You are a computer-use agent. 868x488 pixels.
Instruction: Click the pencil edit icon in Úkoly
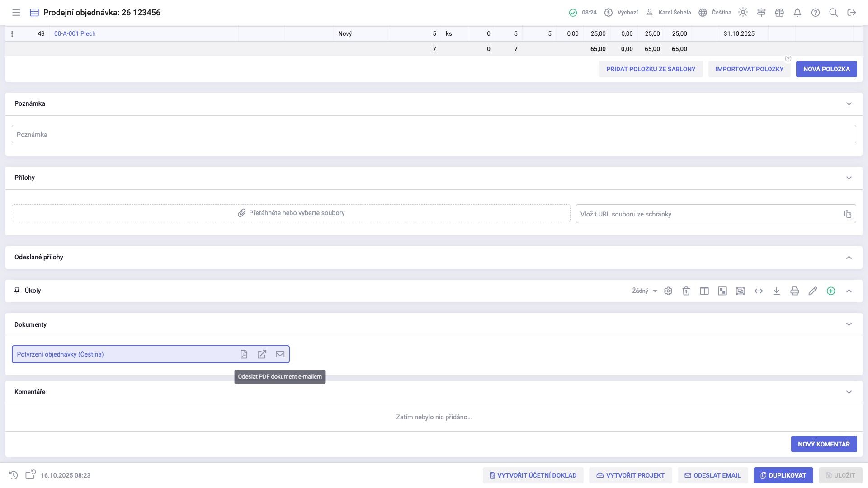[x=812, y=291]
